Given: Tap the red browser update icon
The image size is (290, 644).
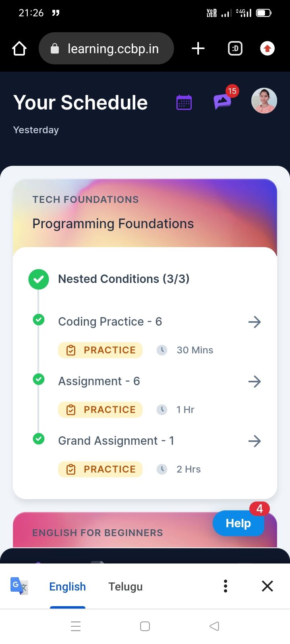Looking at the screenshot, I should pyautogui.click(x=267, y=49).
